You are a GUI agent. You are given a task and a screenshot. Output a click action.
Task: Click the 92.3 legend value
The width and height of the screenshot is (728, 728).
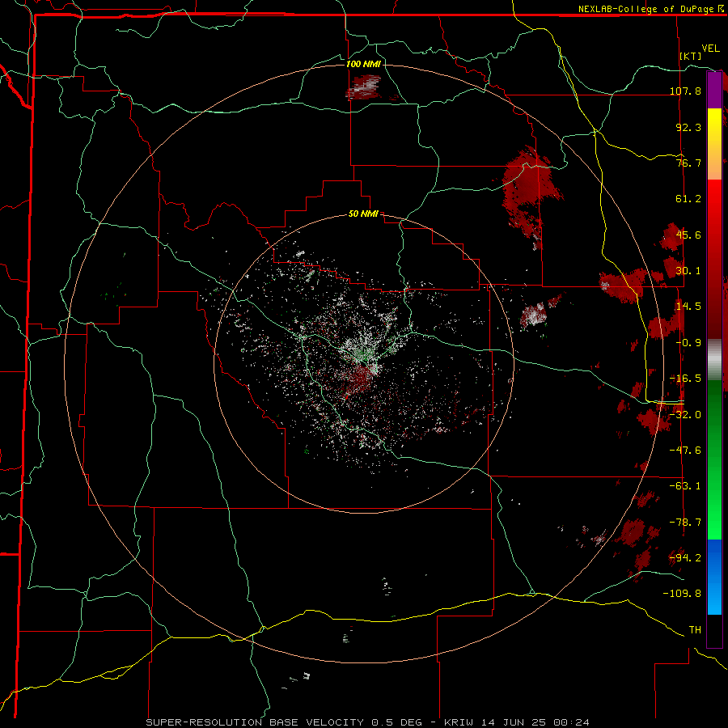coord(688,127)
